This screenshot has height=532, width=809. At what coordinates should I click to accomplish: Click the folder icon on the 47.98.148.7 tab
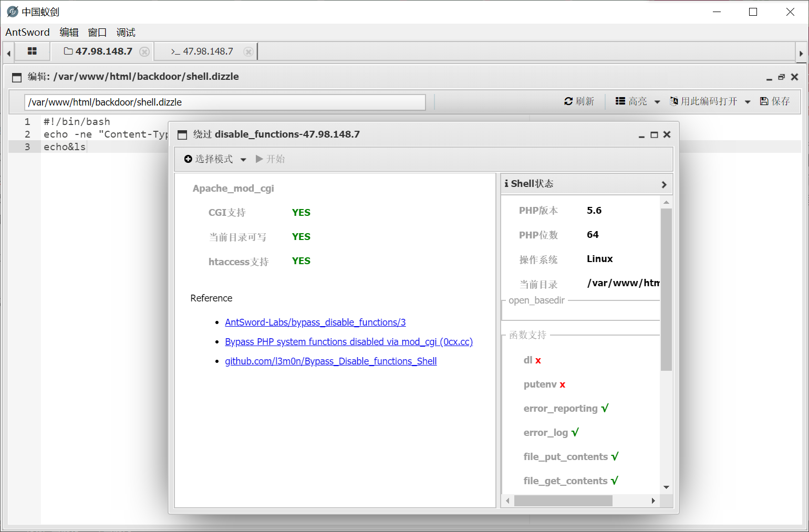coord(69,51)
